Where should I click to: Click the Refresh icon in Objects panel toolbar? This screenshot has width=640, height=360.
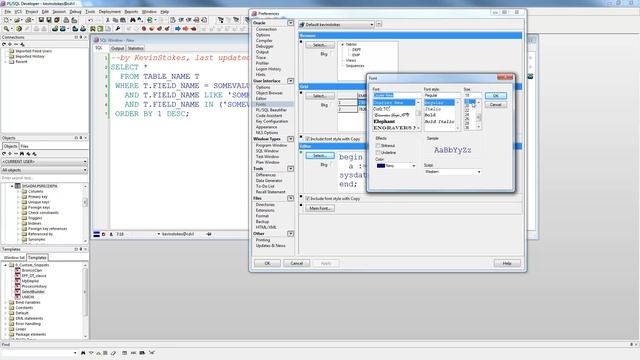4,154
